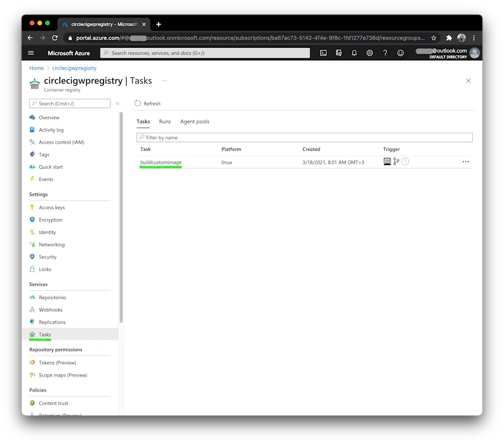Click the browser address bar URL
The image size is (504, 444).
click(x=250, y=38)
